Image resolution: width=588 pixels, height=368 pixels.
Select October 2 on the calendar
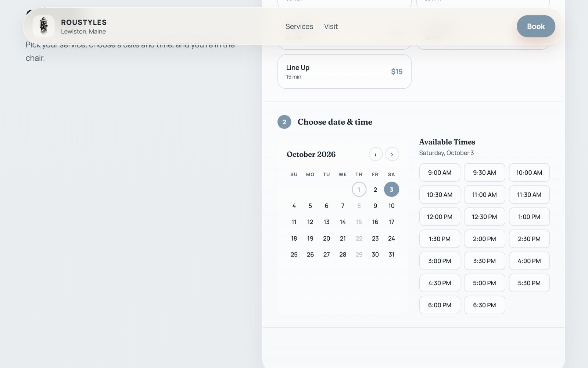click(x=375, y=190)
